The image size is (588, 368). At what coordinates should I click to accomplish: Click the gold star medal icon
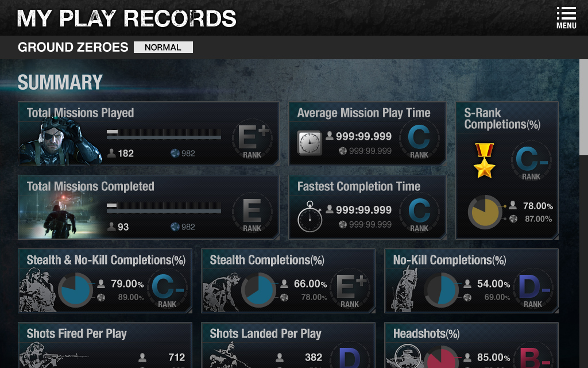click(484, 160)
